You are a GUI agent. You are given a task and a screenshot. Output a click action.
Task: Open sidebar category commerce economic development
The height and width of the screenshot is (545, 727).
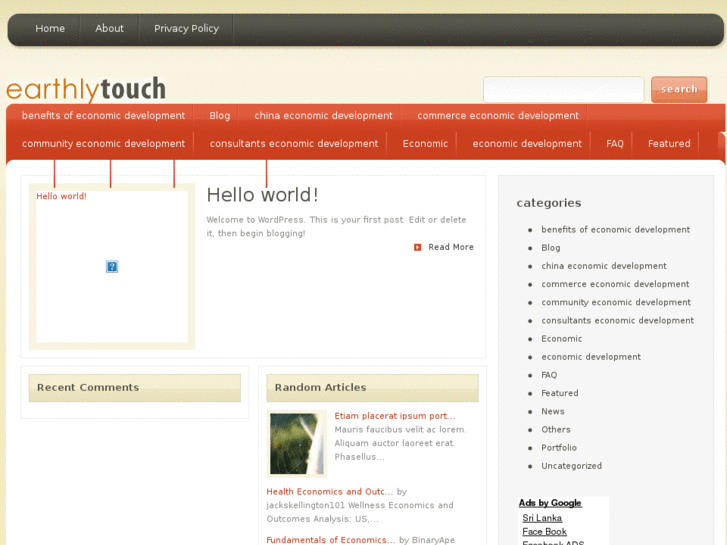[615, 284]
